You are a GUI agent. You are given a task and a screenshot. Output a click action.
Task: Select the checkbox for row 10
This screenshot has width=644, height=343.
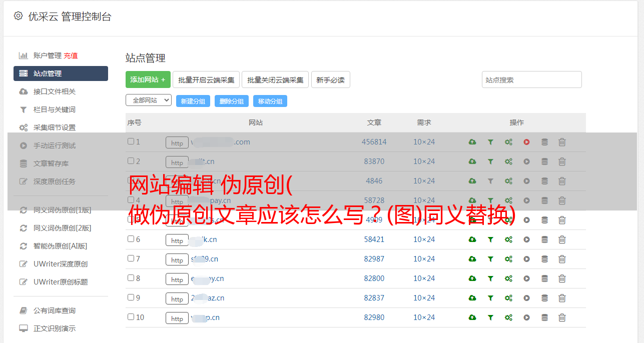tap(131, 317)
